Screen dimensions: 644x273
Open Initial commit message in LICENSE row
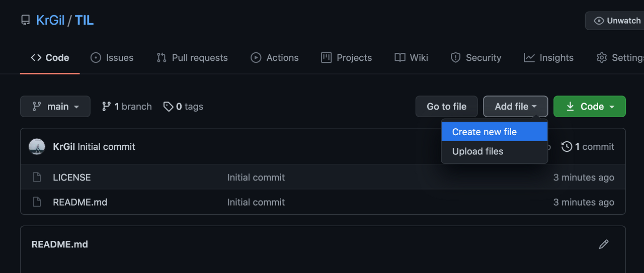[256, 177]
